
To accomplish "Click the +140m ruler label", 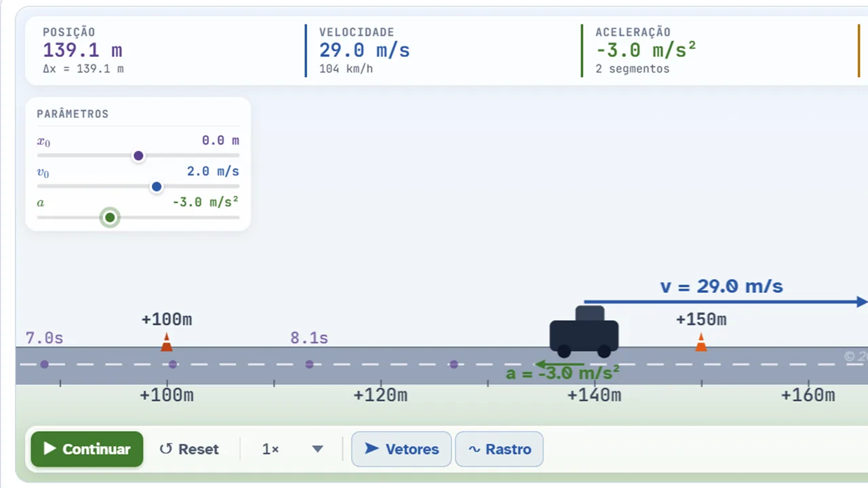I will tap(595, 395).
